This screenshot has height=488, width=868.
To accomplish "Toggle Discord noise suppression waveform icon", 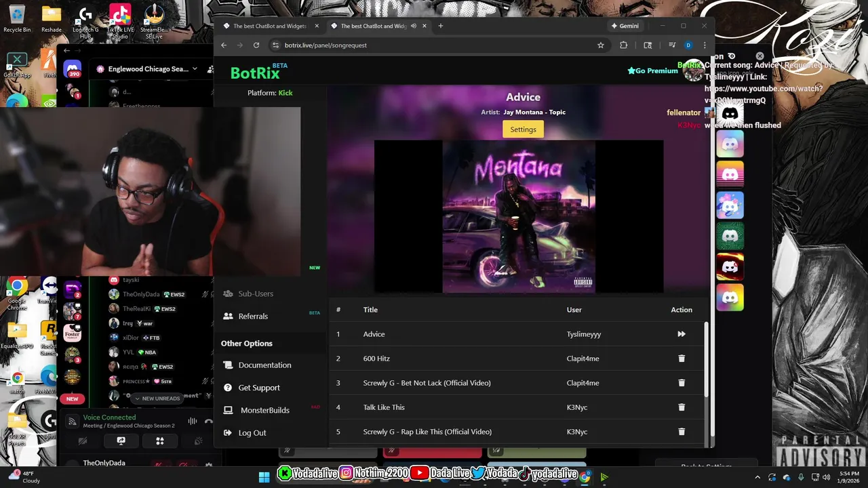I will tap(193, 422).
